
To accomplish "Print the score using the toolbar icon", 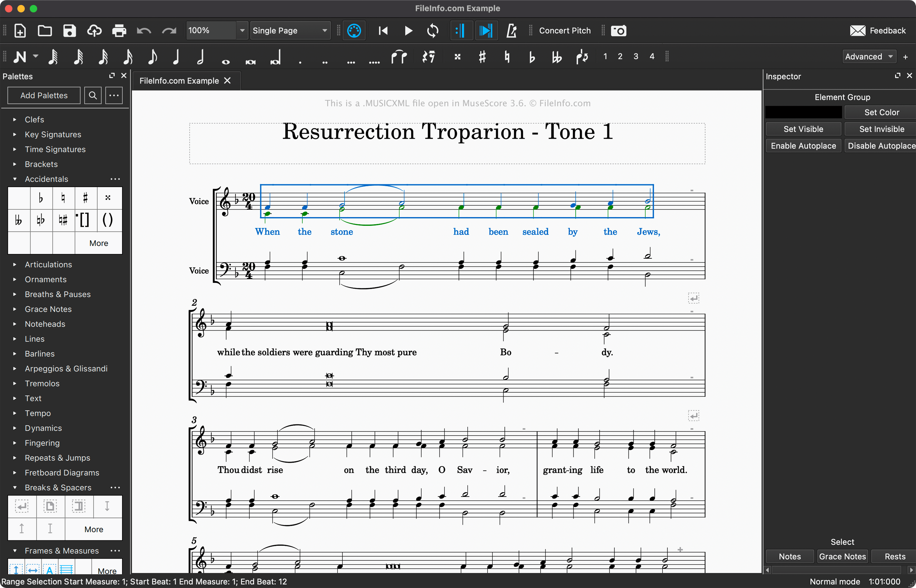I will (119, 31).
